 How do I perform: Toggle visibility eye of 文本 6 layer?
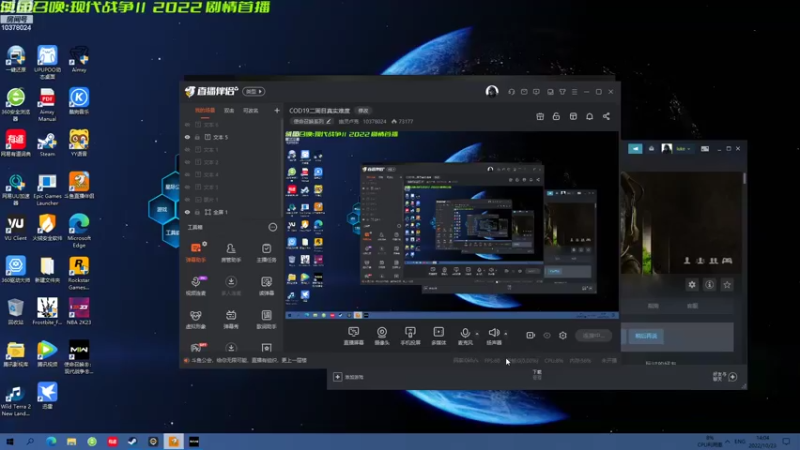(x=187, y=124)
